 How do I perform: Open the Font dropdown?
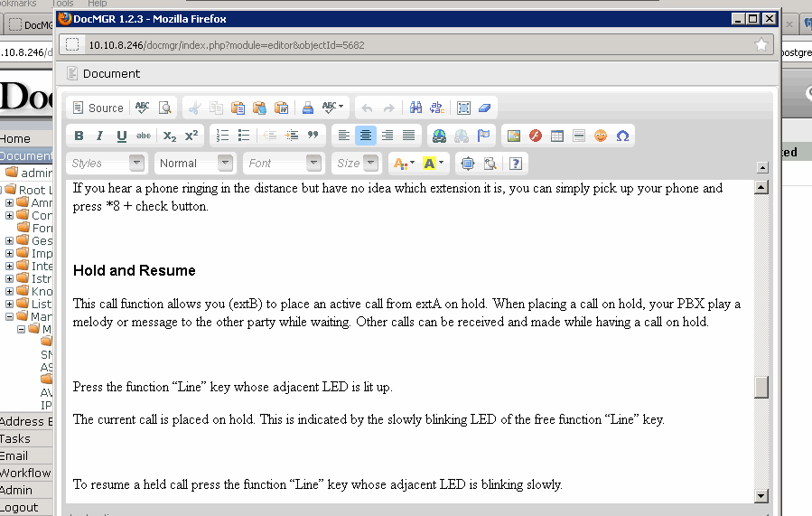coord(284,164)
